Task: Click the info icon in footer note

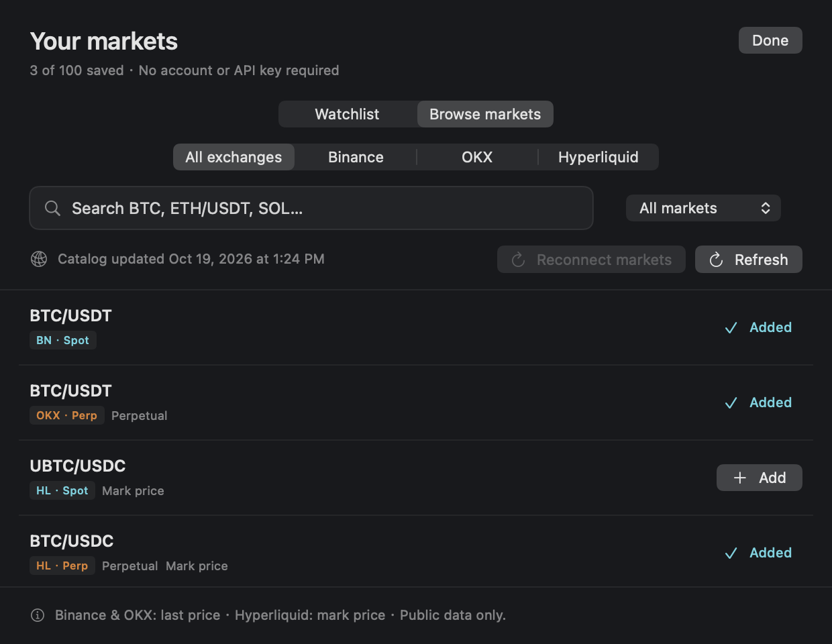Action: 38,615
